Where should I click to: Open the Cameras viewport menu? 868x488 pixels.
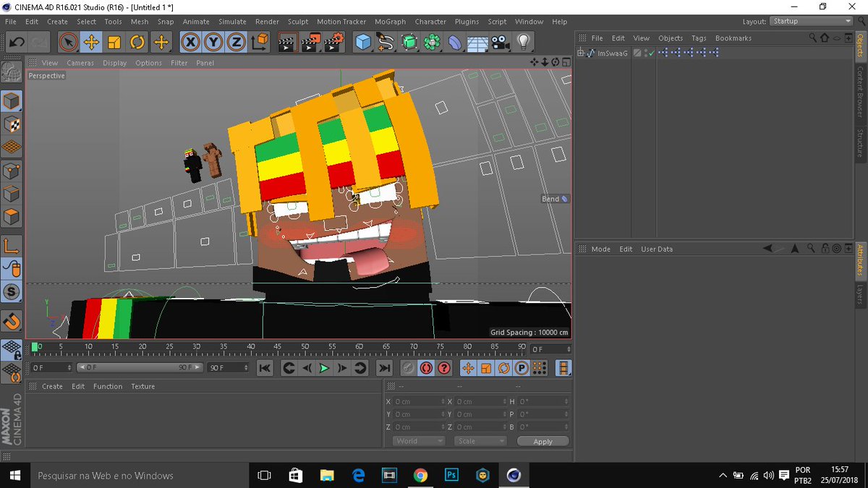pyautogui.click(x=80, y=63)
